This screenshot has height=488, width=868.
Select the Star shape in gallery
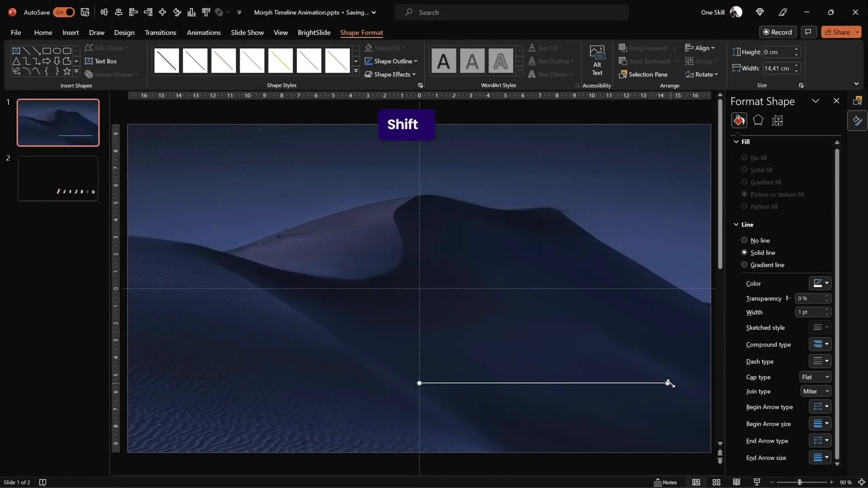pos(67,71)
